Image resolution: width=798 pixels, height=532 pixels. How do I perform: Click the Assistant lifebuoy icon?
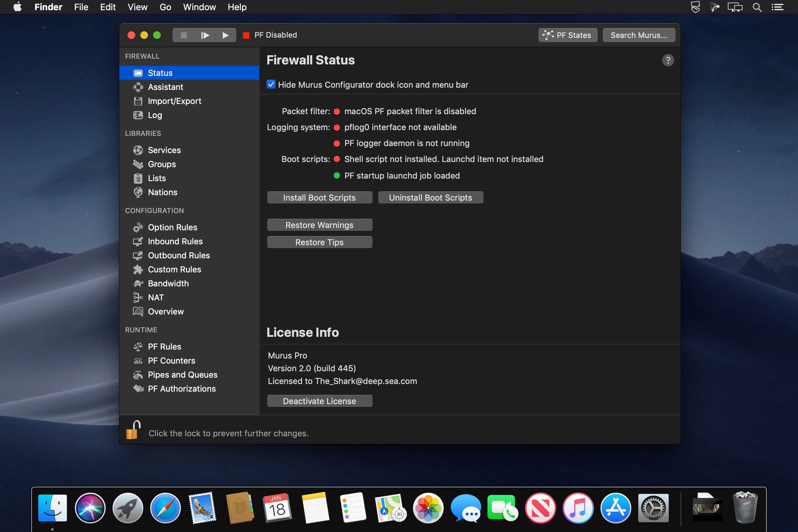point(138,87)
